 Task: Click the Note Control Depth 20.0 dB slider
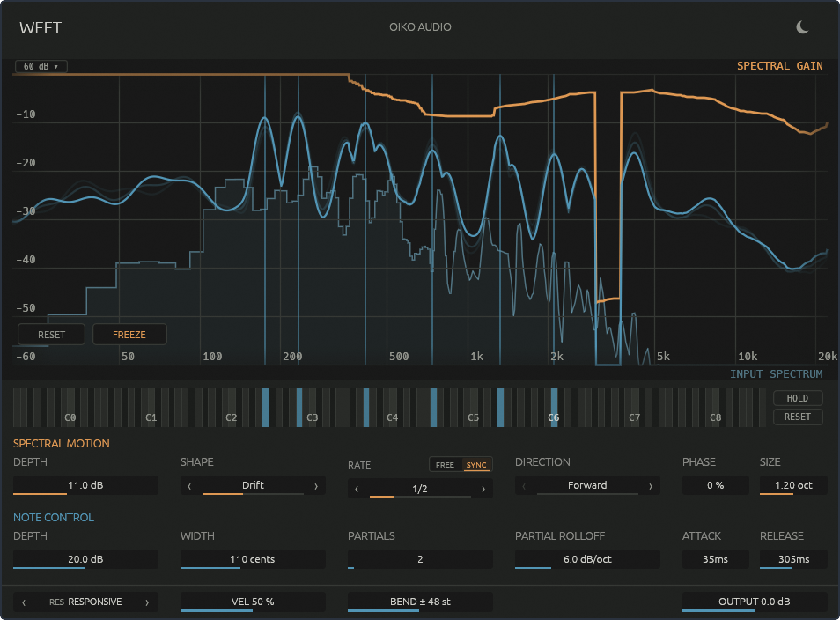(x=85, y=559)
